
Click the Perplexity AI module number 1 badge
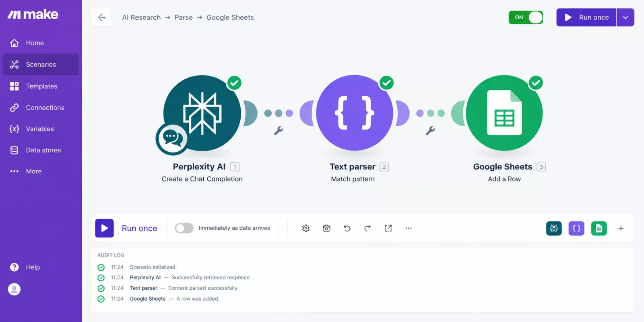pos(235,167)
